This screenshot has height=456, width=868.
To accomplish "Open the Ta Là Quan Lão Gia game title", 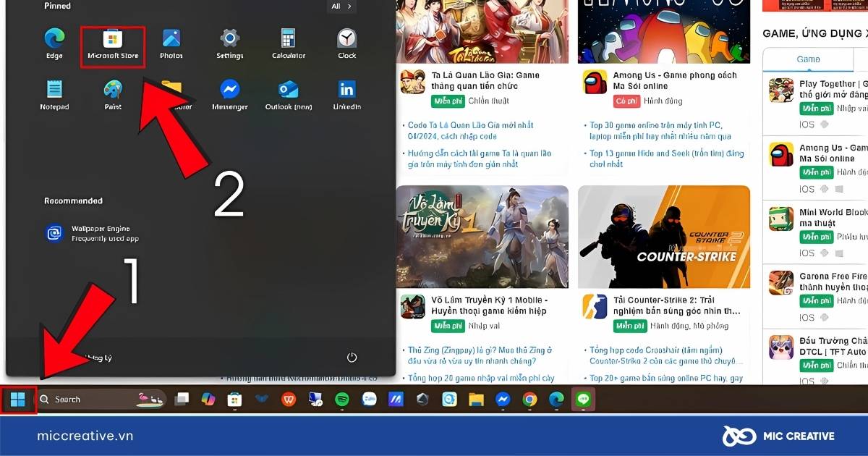I will 485,80.
